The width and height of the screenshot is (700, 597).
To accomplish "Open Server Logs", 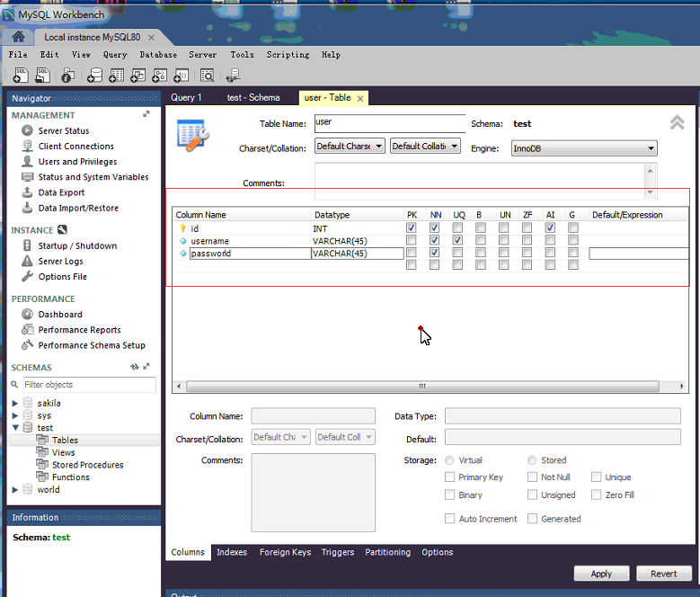I will point(60,262).
